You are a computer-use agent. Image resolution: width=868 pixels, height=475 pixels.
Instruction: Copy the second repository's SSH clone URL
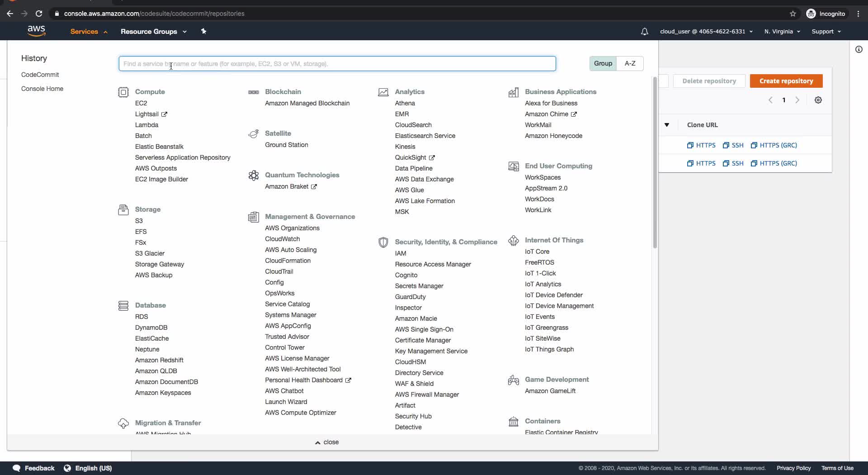click(733, 163)
